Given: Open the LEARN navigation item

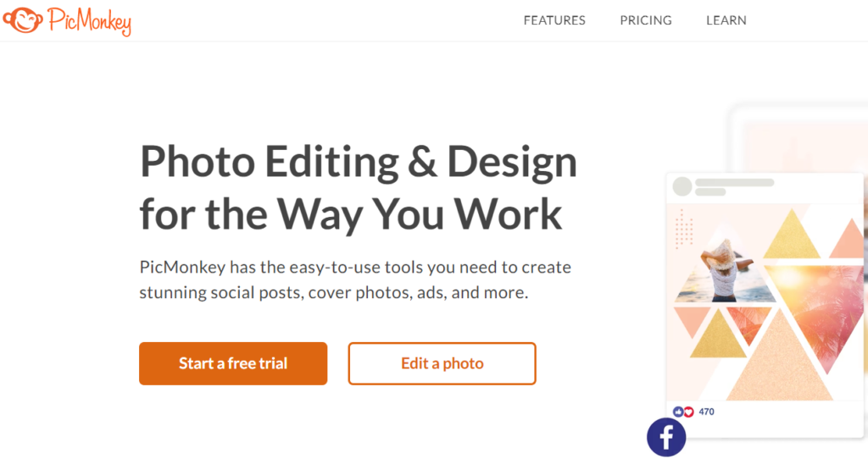Looking at the screenshot, I should (x=726, y=20).
